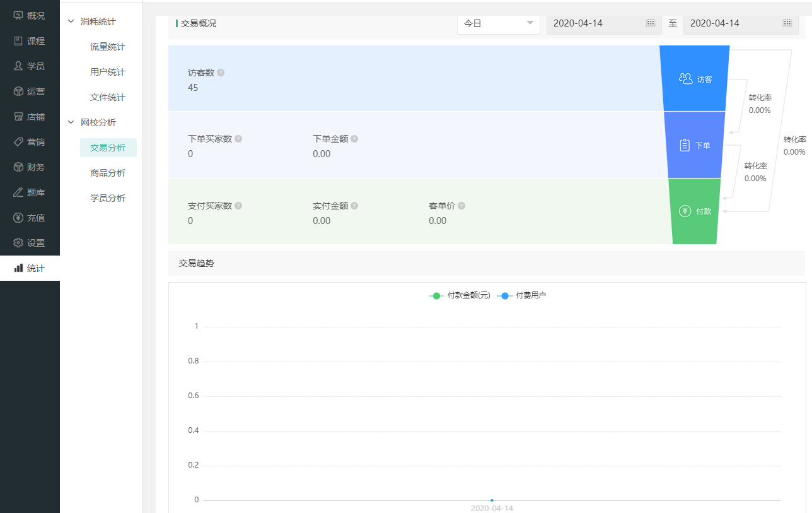The width and height of the screenshot is (812, 513).
Task: Open 学员分析 submenu item
Action: point(108,198)
